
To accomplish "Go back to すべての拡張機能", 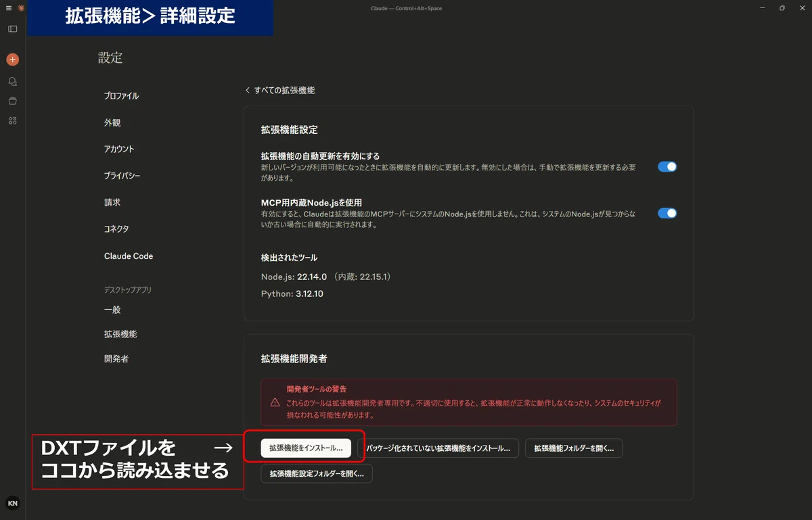I will coord(279,90).
